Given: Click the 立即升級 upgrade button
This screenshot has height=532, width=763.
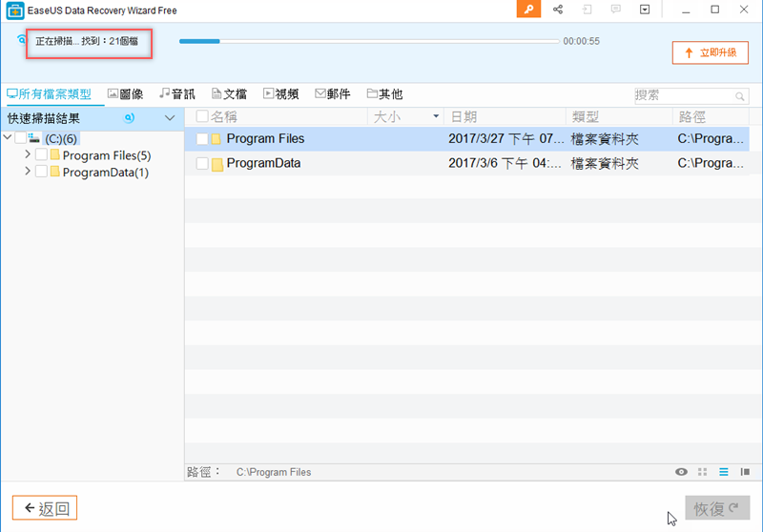Looking at the screenshot, I should click(x=710, y=52).
